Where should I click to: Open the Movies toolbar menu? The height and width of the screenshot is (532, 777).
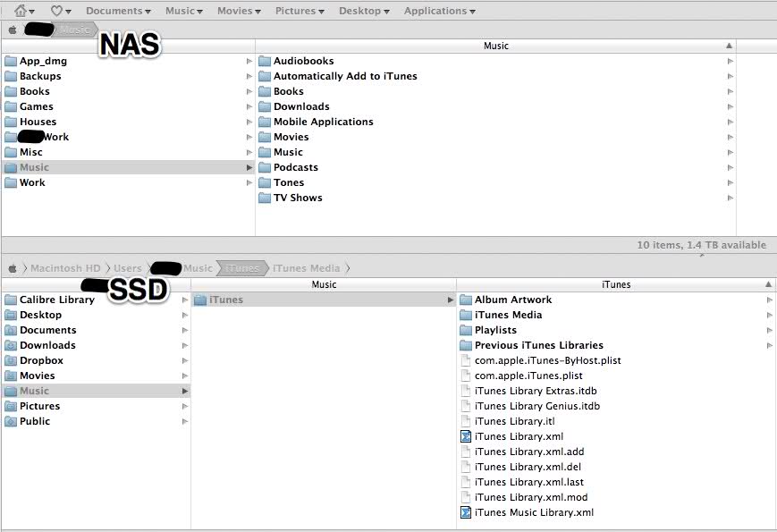239,11
